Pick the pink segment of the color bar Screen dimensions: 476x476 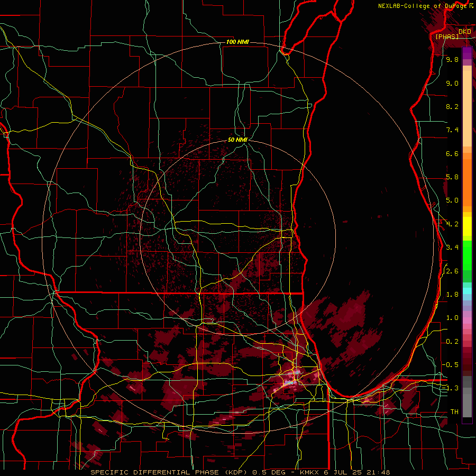point(467,321)
